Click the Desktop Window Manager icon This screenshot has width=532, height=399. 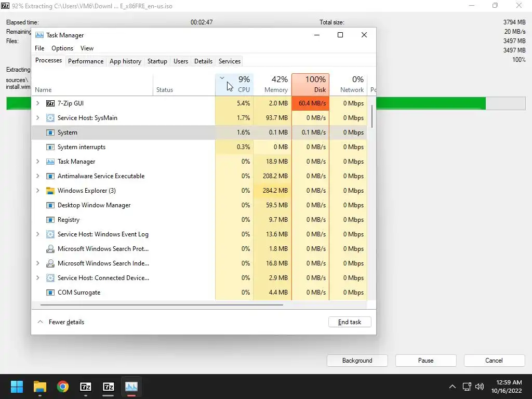[x=50, y=205]
